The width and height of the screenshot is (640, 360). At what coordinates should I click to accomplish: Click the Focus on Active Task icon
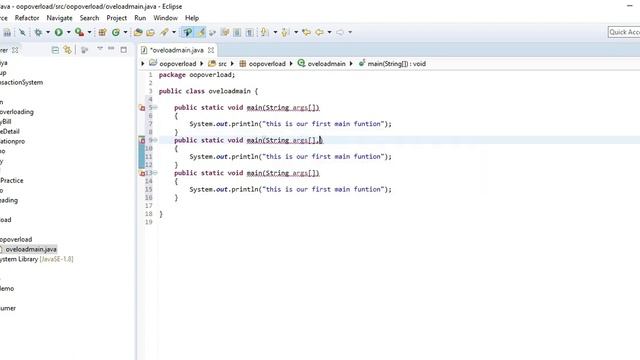coord(84,50)
